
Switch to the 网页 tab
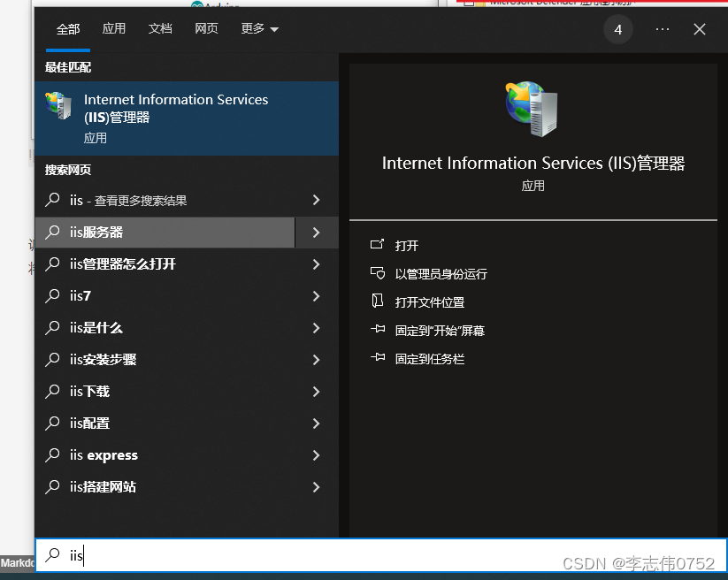(x=206, y=29)
